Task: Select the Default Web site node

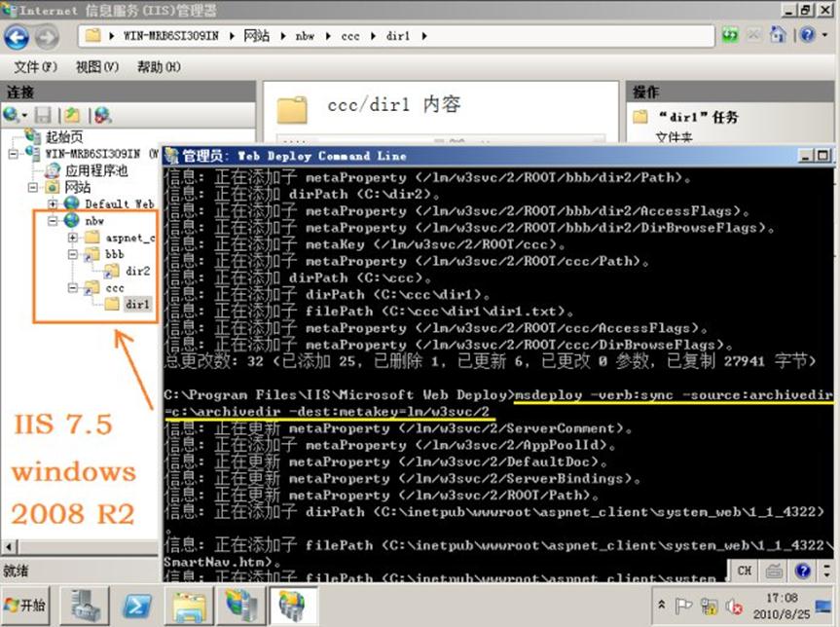Action: pos(120,204)
